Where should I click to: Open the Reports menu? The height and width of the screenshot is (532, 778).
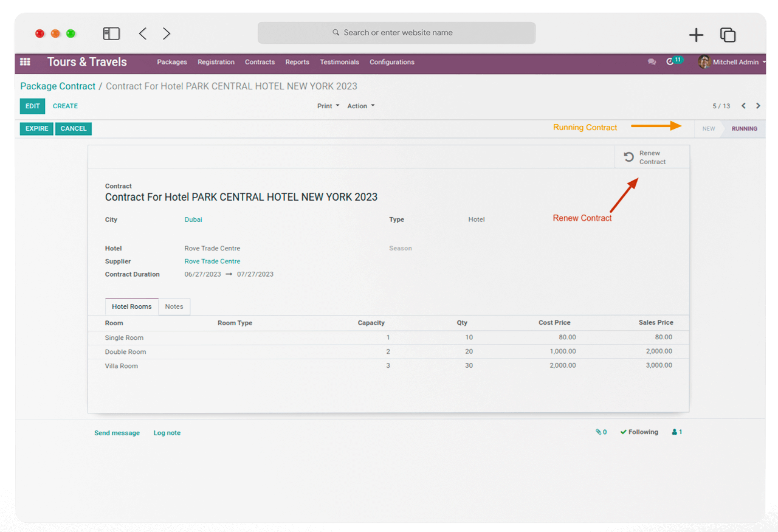pos(297,62)
